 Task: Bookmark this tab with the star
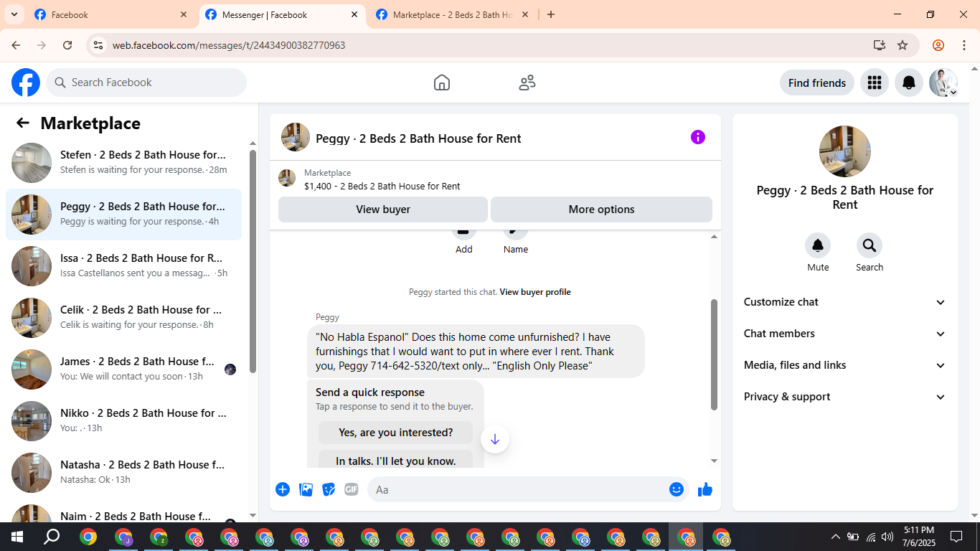coord(903,45)
